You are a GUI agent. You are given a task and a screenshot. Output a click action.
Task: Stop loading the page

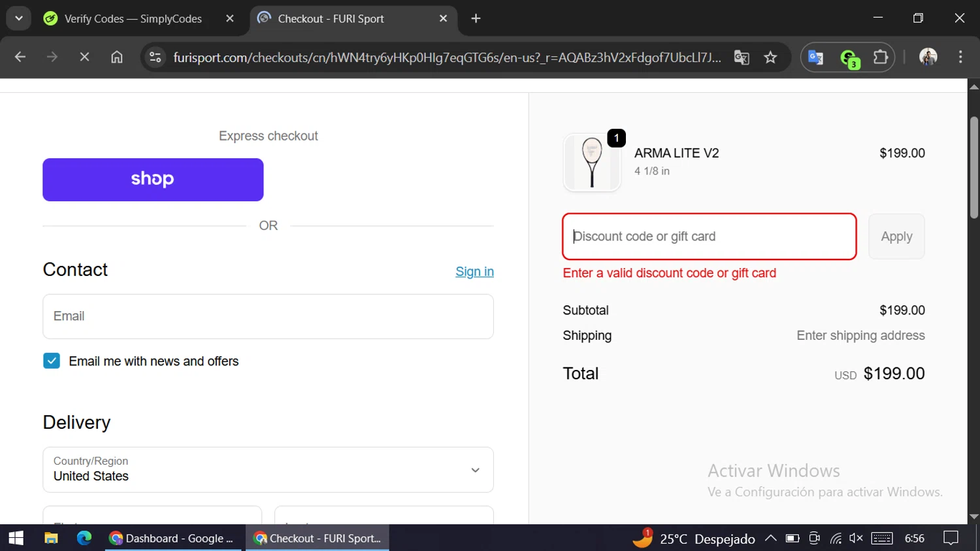point(84,58)
